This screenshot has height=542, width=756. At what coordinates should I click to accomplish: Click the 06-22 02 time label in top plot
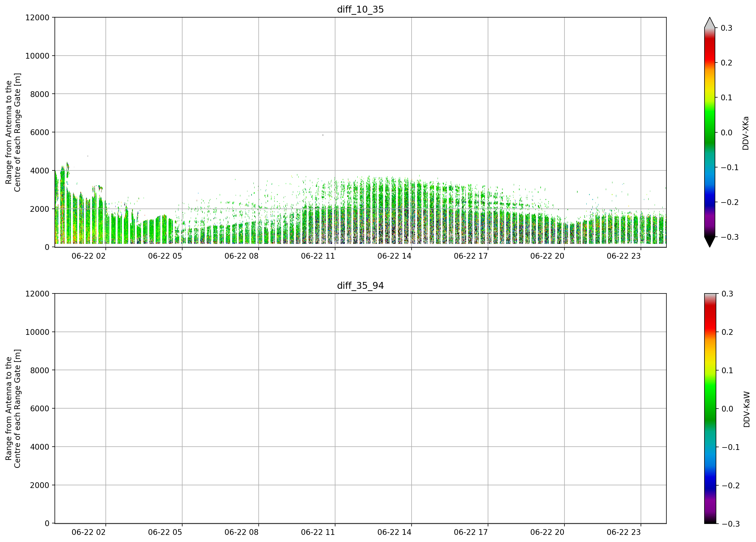pyautogui.click(x=88, y=256)
